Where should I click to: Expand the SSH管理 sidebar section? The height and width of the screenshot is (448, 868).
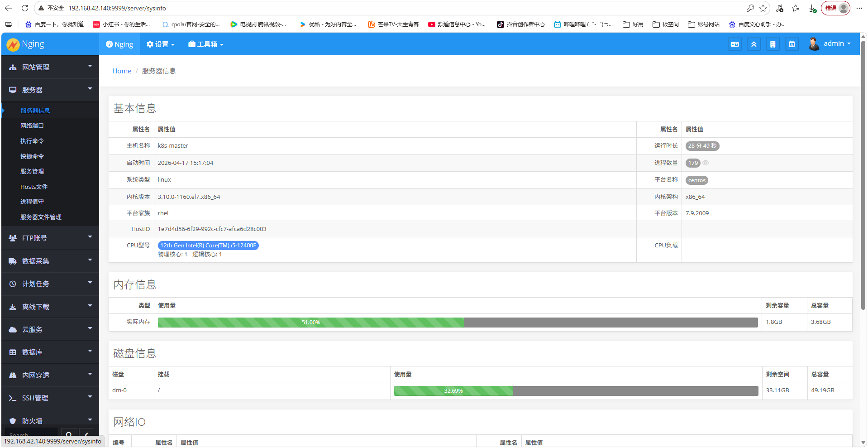pyautogui.click(x=50, y=398)
